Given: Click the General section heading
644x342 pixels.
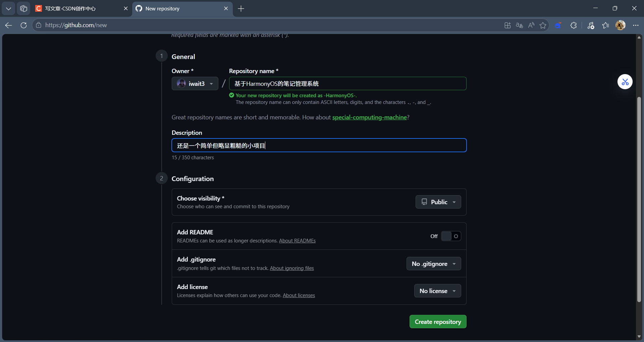Looking at the screenshot, I should (183, 57).
